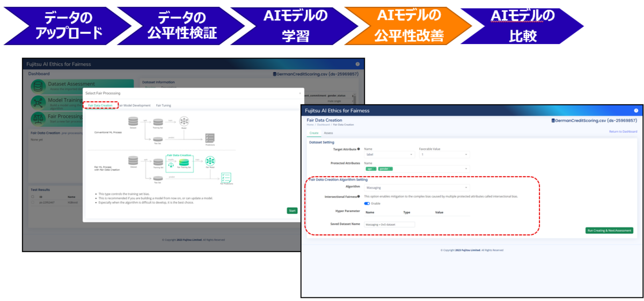
Task: Open the Target Attribute Name dropdown showing label
Action: [x=389, y=155]
